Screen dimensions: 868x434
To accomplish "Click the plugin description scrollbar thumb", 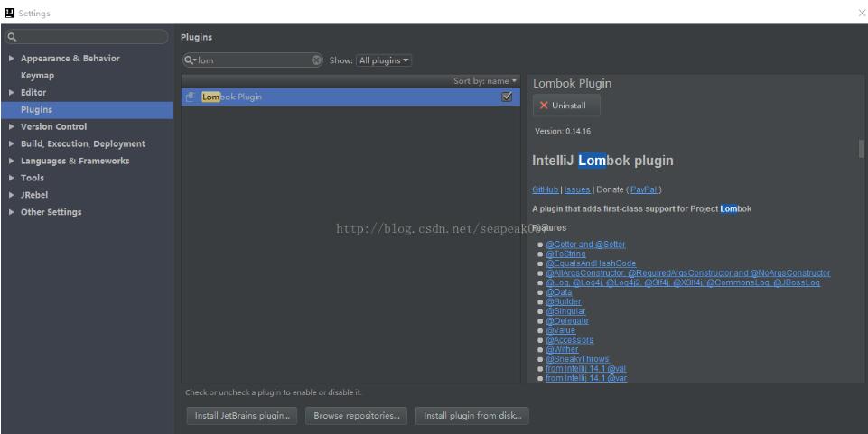I will [862, 148].
